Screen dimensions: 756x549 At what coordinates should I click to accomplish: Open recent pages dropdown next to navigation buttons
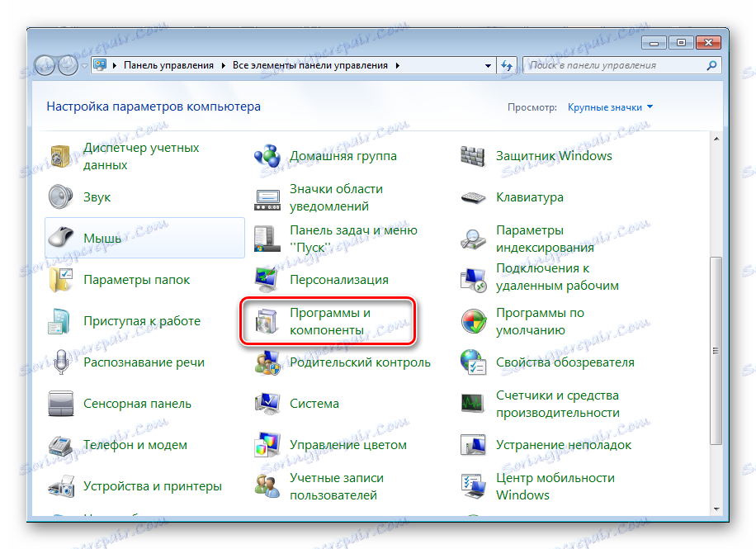[x=84, y=65]
